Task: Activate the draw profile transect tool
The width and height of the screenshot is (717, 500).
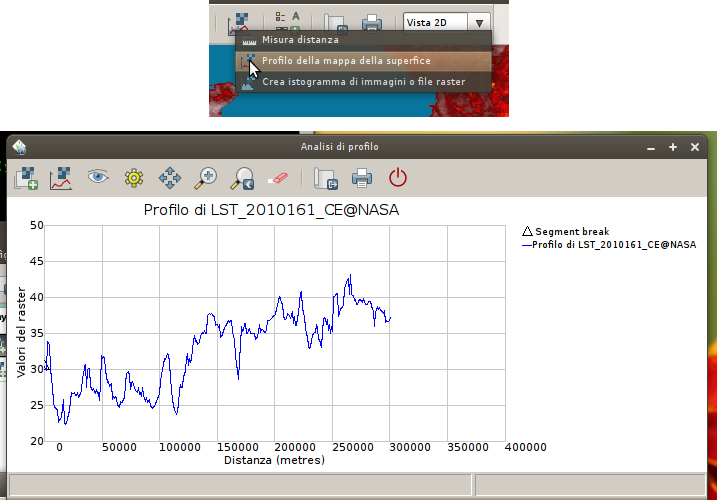Action: [x=61, y=178]
